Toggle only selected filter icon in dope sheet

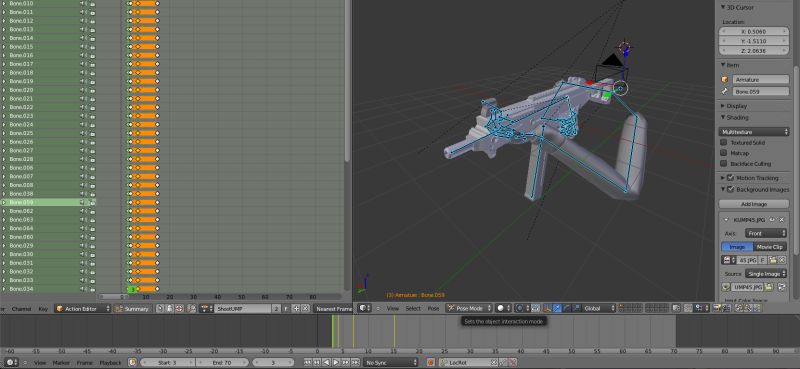[x=159, y=309]
